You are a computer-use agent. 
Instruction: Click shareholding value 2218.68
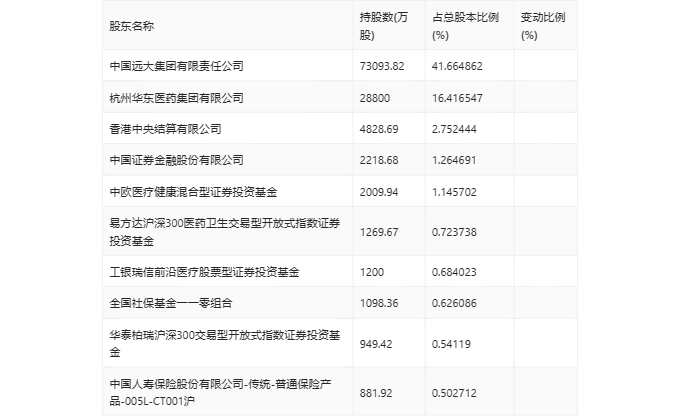pos(379,160)
